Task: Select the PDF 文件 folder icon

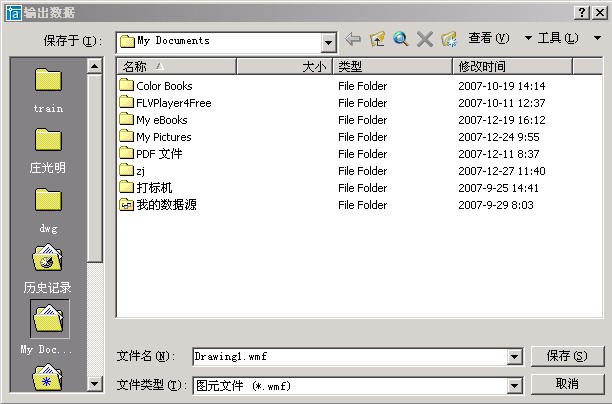Action: pyautogui.click(x=126, y=153)
